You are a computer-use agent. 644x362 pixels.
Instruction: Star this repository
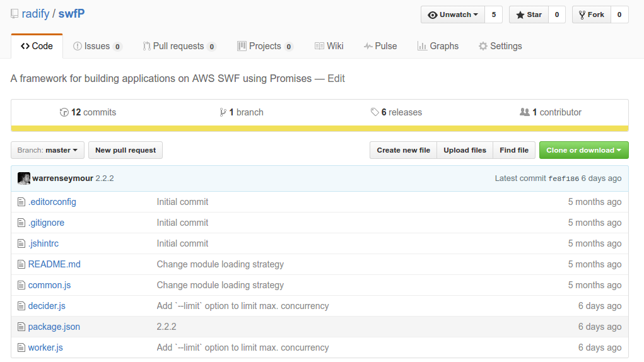(529, 15)
